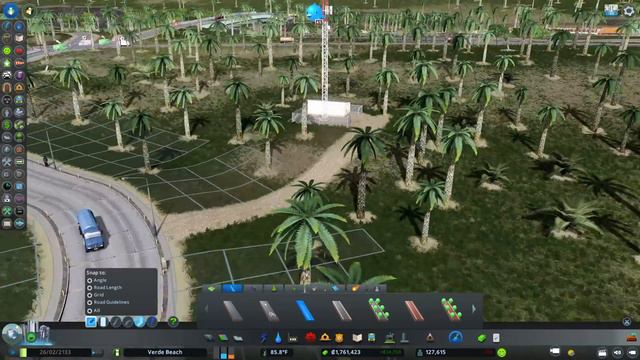
Task: Open the Zoning tool
Action: (x=223, y=338)
